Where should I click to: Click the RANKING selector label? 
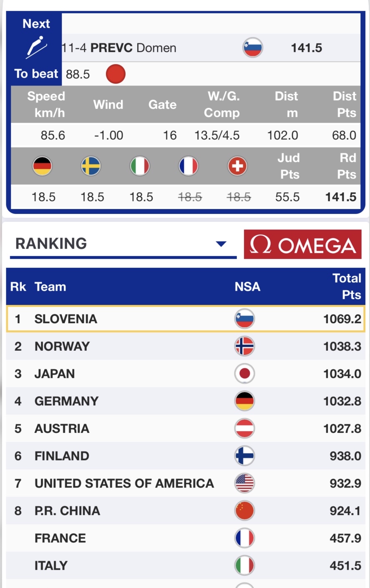coord(51,244)
